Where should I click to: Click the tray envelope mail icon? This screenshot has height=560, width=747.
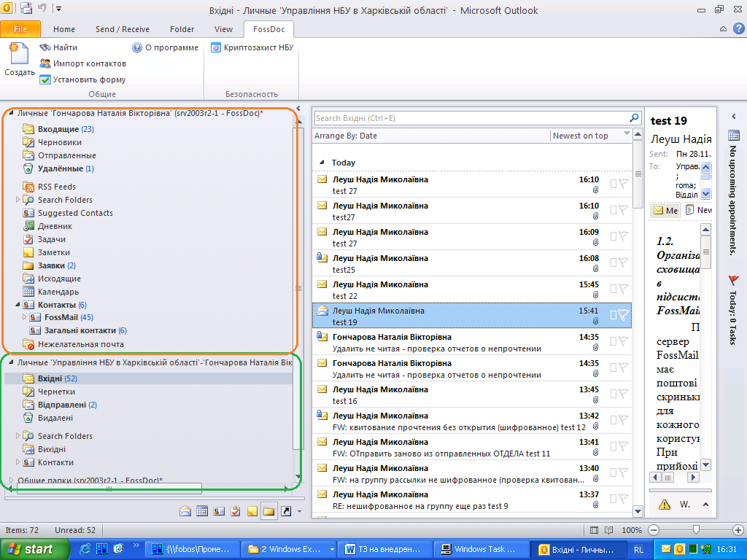point(665,549)
